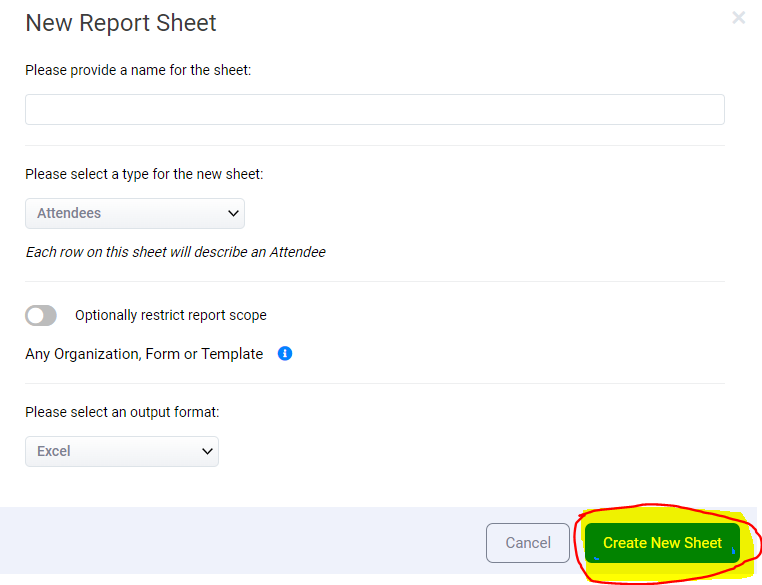Click the word 'Attendees' inside type selector
The width and height of the screenshot is (762, 585).
[x=69, y=213]
